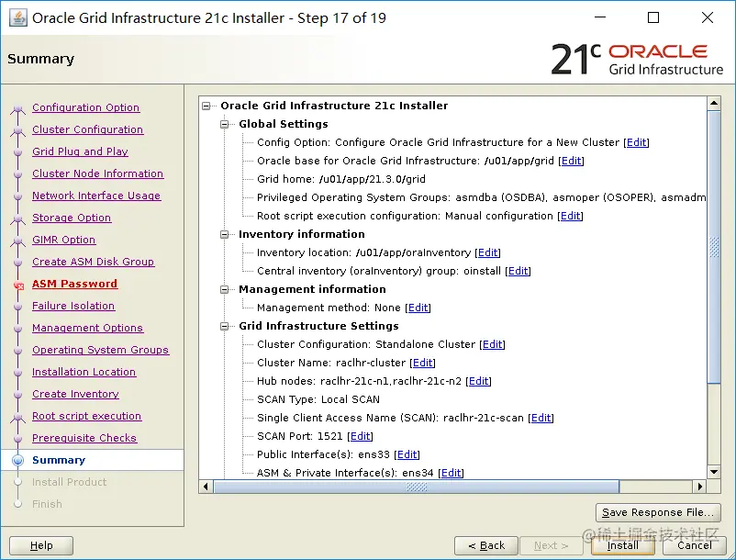Screen dimensions: 736x560
Task: Collapse the Global Settings section
Action: [224, 124]
